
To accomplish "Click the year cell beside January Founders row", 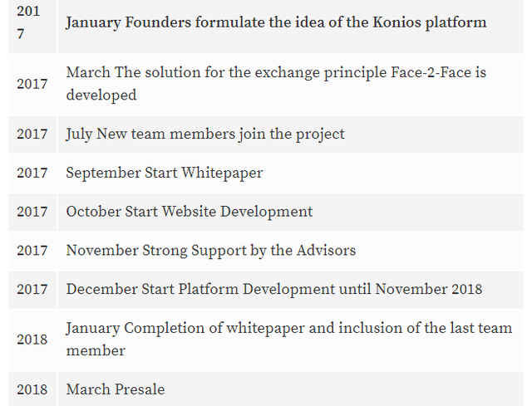I will [x=29, y=22].
